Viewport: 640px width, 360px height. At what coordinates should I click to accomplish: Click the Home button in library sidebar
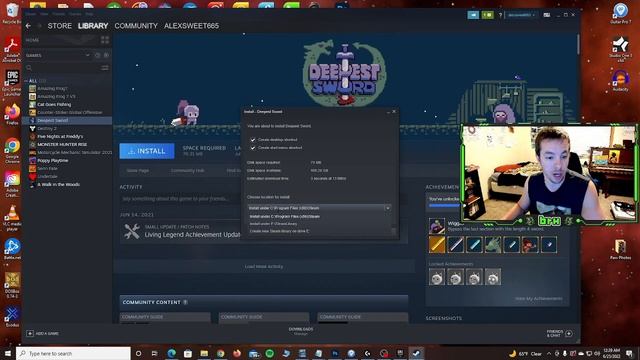point(33,40)
